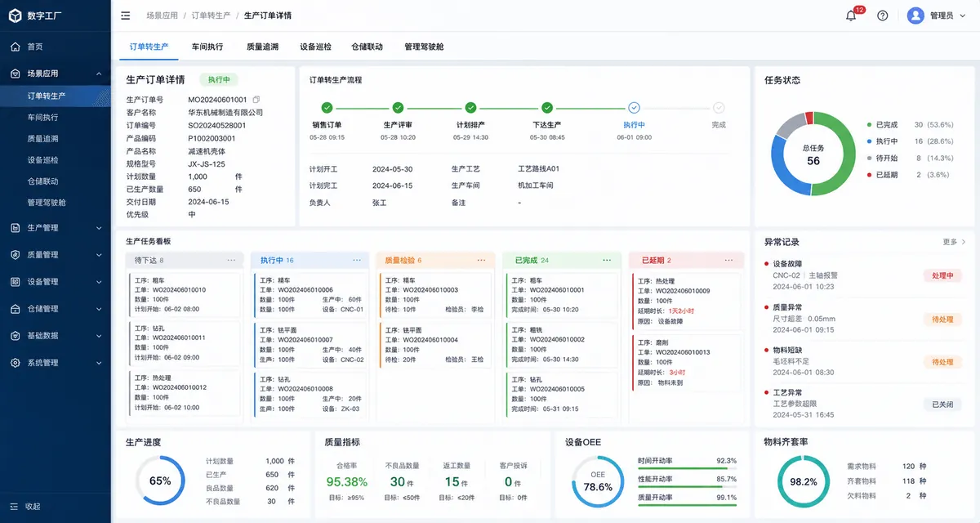The image size is (980, 523).
Task: Click the 98.2% 物料齐套率 ring
Action: coord(803,481)
